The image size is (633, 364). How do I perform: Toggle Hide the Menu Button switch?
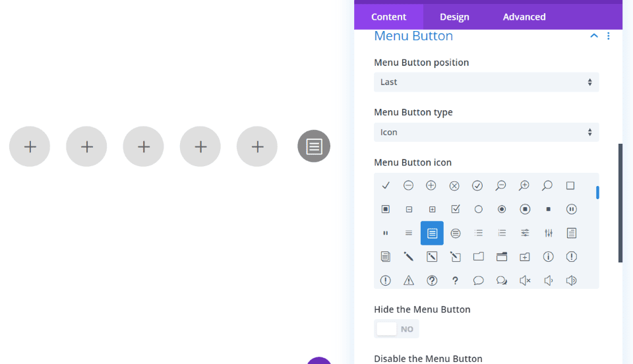coord(396,329)
